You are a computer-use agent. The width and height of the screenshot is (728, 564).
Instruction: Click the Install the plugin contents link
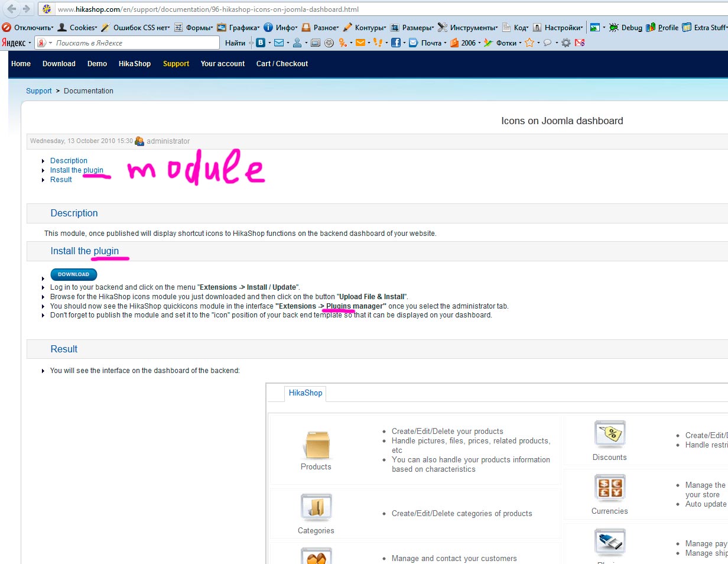pyautogui.click(x=77, y=170)
